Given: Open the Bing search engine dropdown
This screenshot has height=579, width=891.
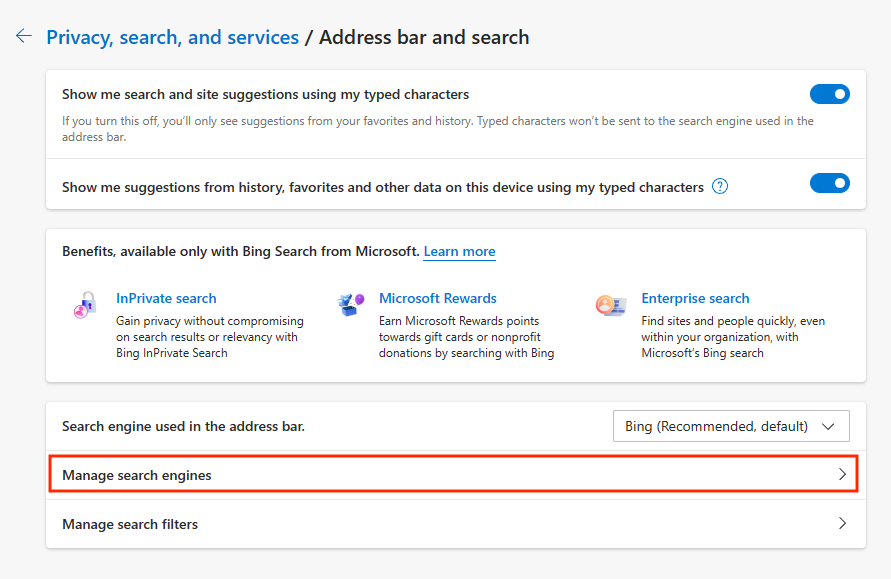Looking at the screenshot, I should (730, 426).
